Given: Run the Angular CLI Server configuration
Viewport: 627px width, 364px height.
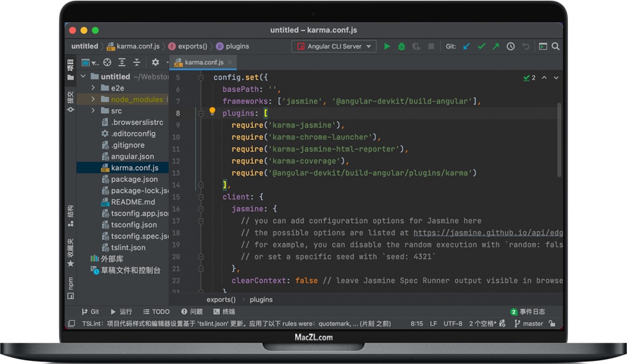Looking at the screenshot, I should (387, 46).
